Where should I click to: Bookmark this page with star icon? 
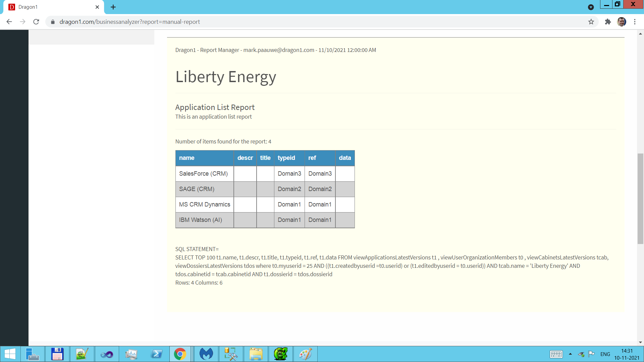pos(591,22)
